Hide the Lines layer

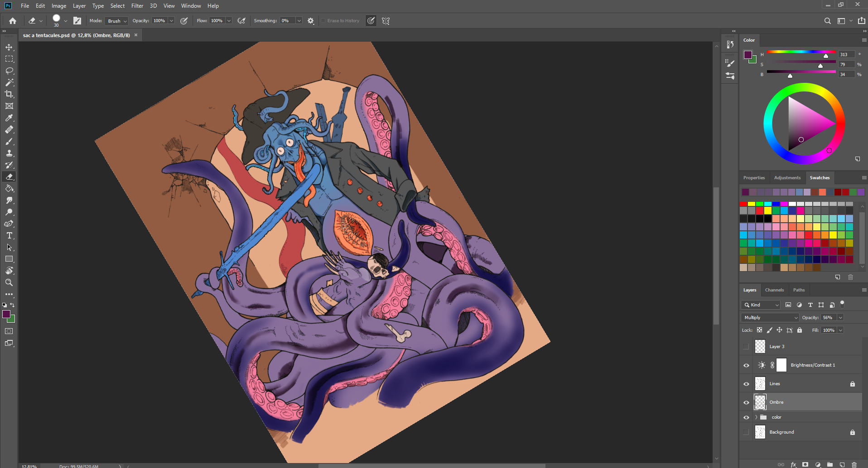click(x=746, y=384)
